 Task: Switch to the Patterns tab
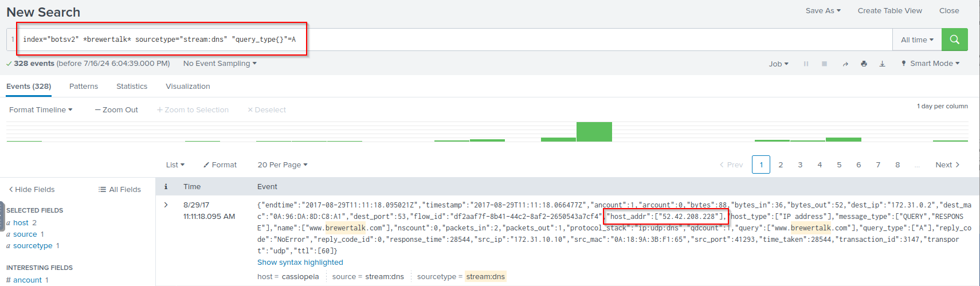(x=84, y=87)
